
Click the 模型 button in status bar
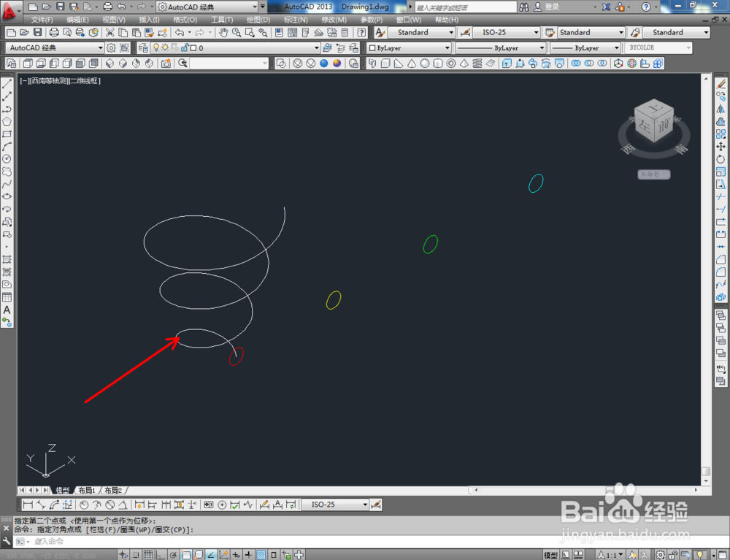[x=550, y=555]
